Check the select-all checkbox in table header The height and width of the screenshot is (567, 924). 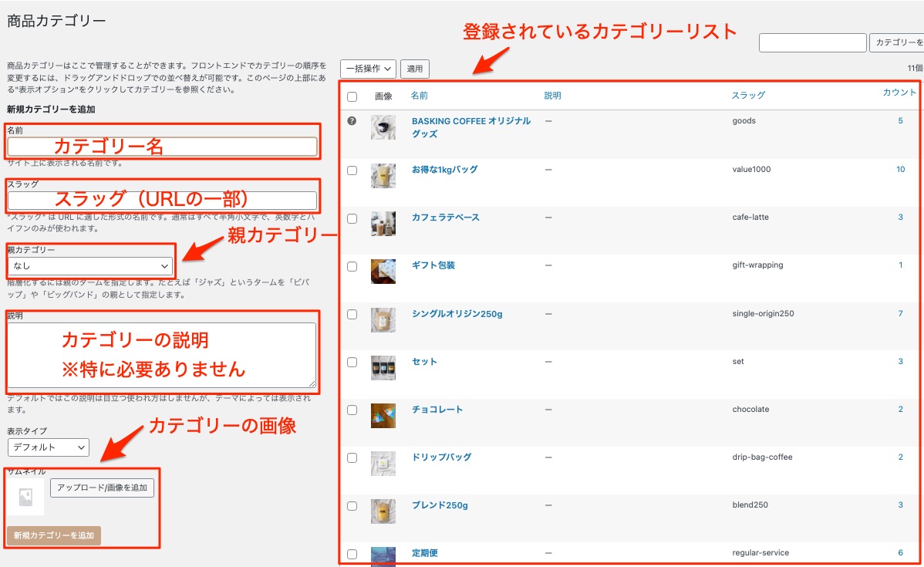[x=352, y=96]
